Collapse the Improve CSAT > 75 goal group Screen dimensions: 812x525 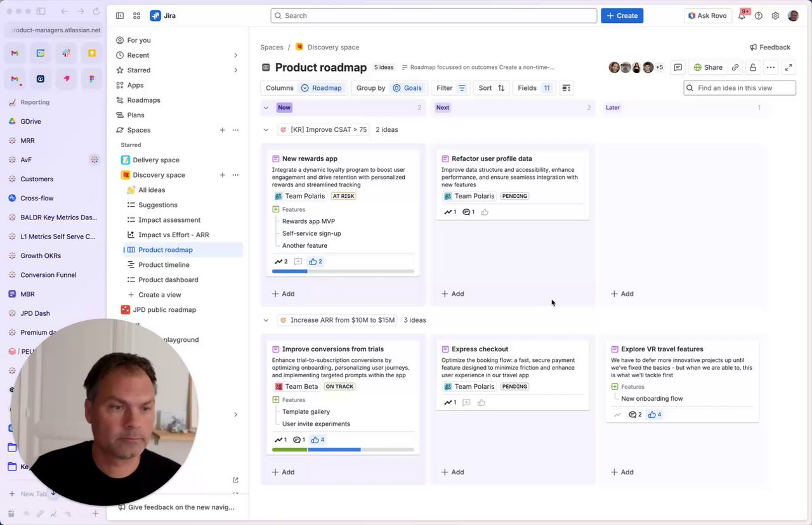coord(266,129)
